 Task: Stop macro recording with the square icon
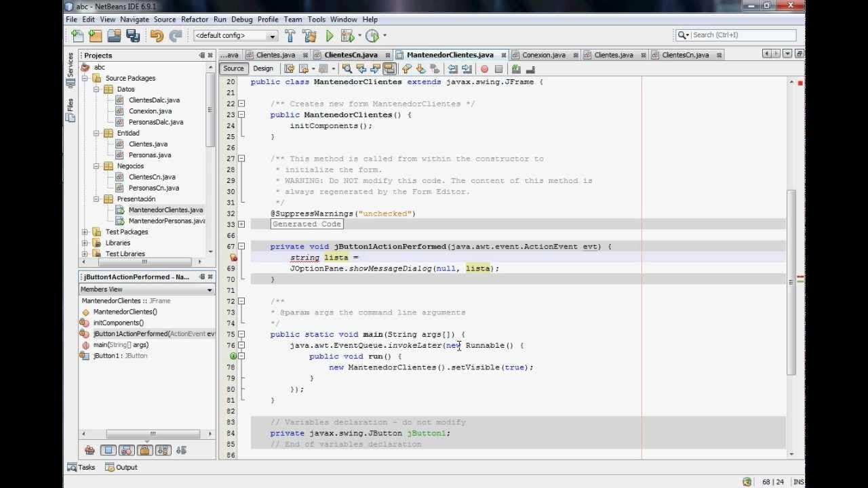point(498,68)
